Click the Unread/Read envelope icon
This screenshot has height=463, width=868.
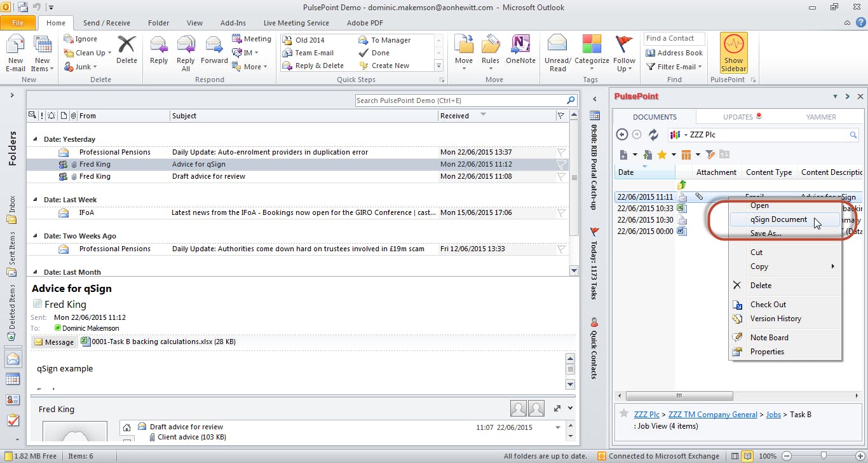(557, 44)
